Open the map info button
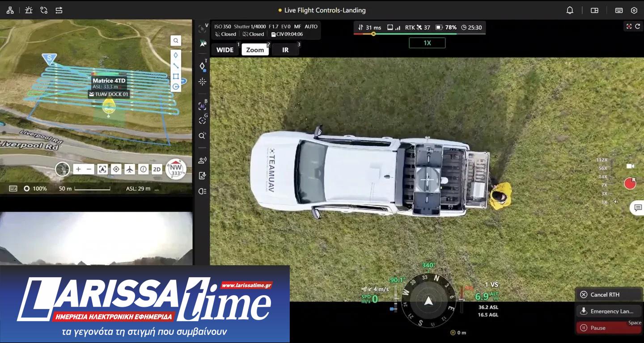644x343 pixels. [x=143, y=169]
